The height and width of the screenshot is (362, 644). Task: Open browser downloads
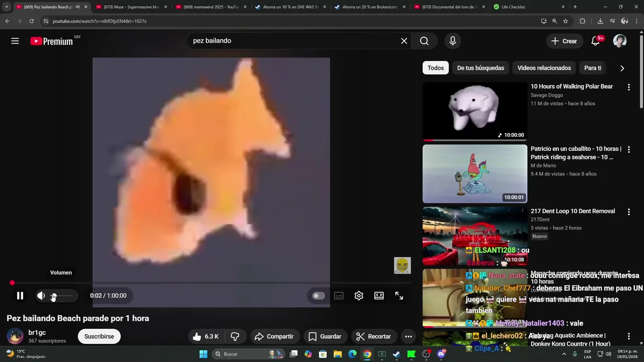coord(600,21)
